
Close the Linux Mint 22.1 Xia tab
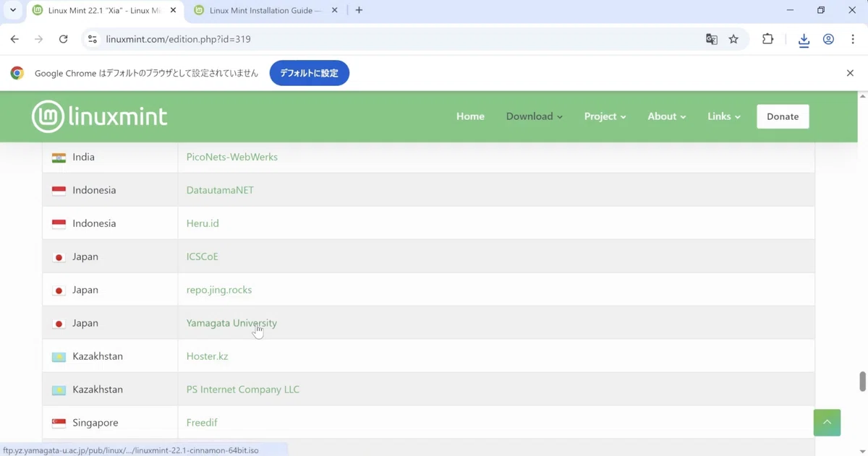pos(173,10)
